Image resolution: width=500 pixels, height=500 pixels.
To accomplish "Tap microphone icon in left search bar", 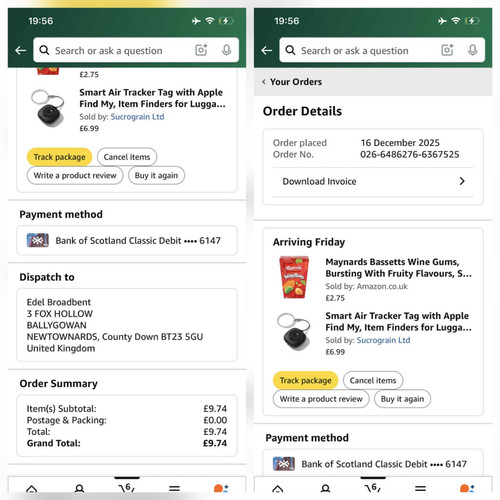I will [227, 50].
